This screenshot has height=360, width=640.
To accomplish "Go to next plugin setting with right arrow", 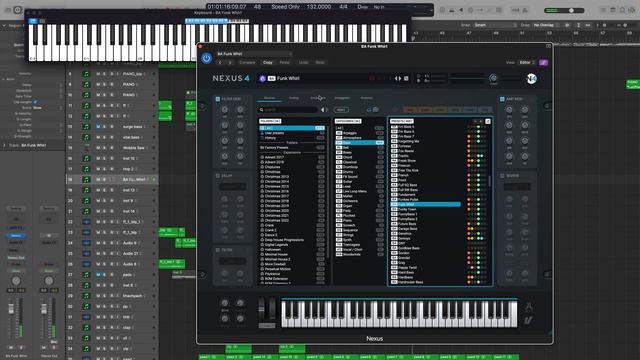I will click(230, 62).
